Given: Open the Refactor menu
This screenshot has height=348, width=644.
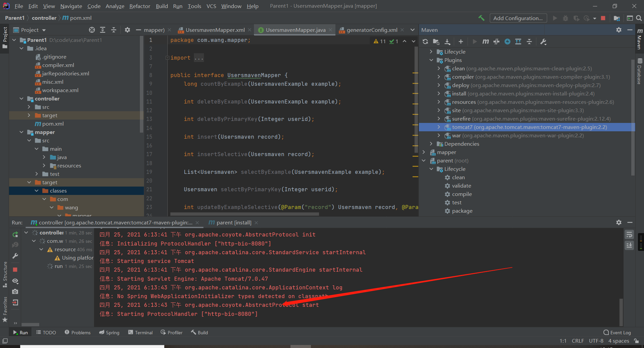Looking at the screenshot, I should coord(140,6).
